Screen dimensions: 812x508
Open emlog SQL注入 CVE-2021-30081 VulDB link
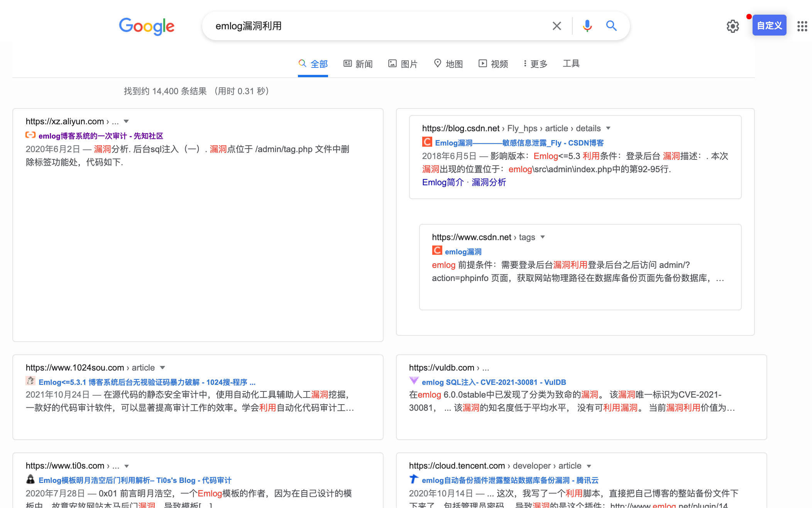pyautogui.click(x=494, y=382)
